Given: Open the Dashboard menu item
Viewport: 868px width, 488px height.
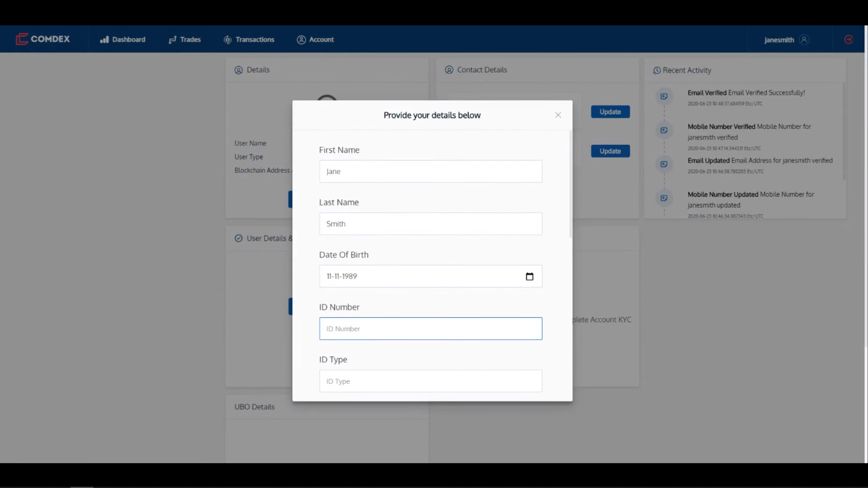Looking at the screenshot, I should click(123, 39).
